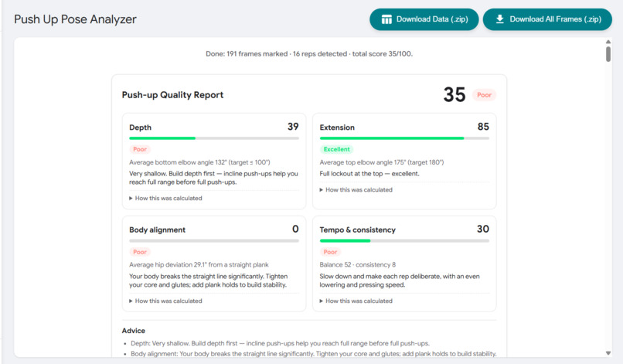Viewport: 623px width, 364px height.
Task: Expand 'How this was calculated' under Depth
Action: 165,198
